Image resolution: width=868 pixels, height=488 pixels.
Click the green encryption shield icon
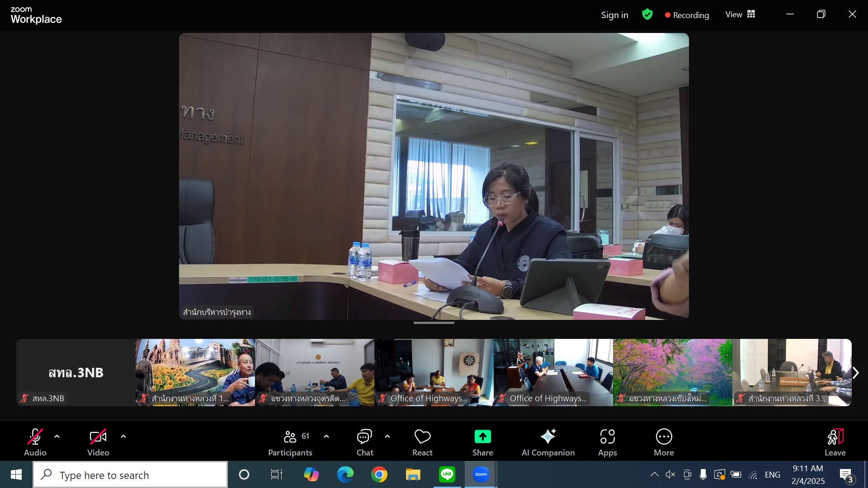tap(647, 15)
